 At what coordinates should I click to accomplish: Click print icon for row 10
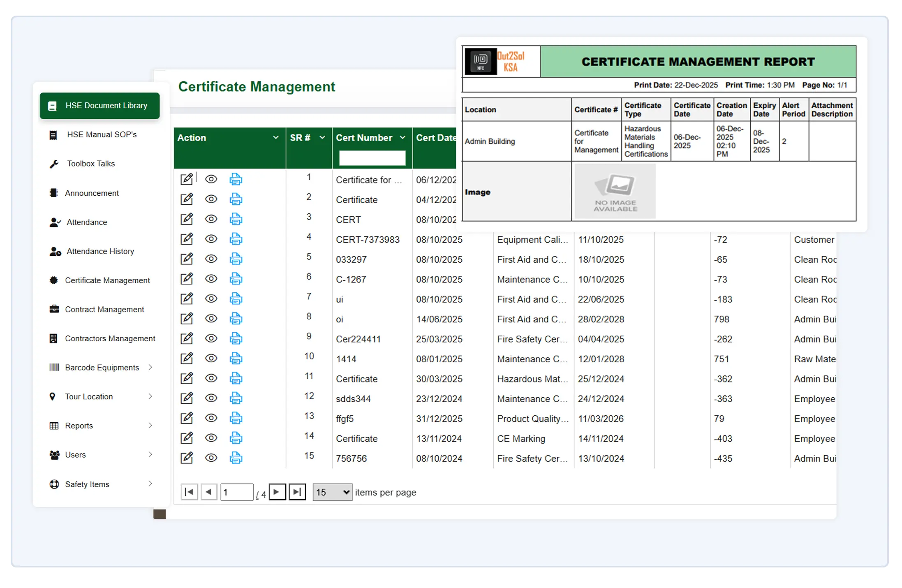click(x=236, y=358)
